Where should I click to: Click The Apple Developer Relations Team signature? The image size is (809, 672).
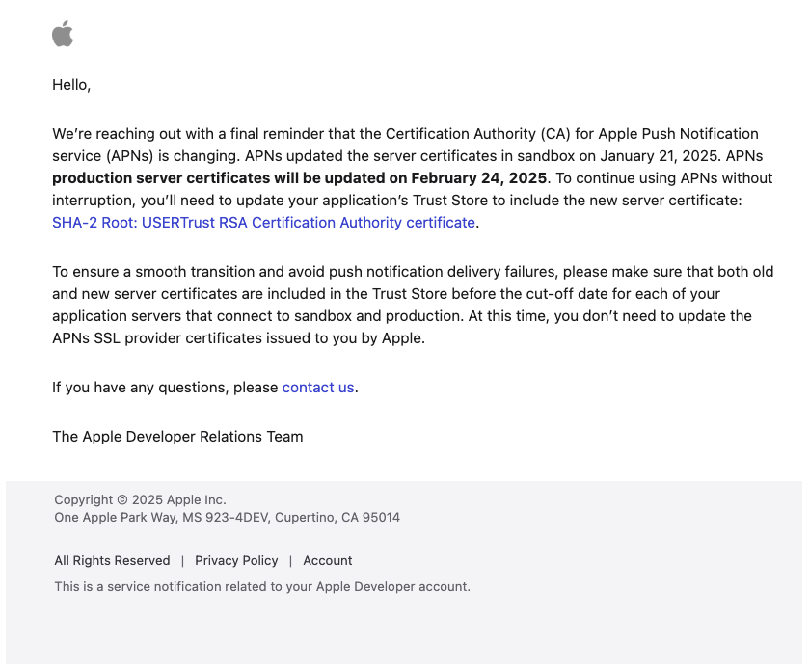[177, 437]
